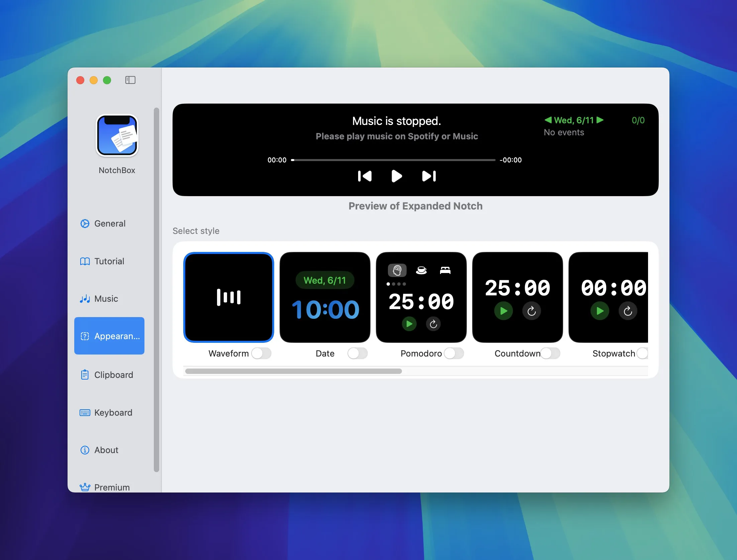Open the Tutorial section
Viewport: 737px width, 560px height.
pyautogui.click(x=109, y=261)
